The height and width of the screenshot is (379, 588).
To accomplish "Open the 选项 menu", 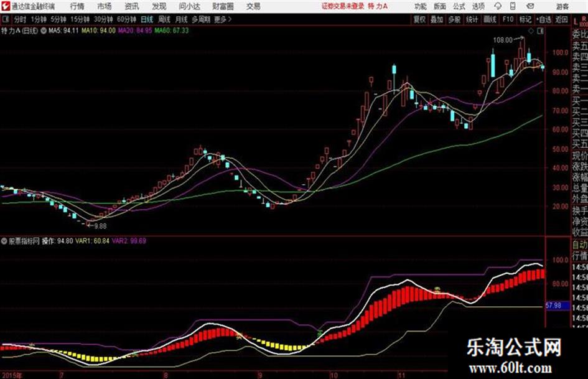I will point(478,6).
